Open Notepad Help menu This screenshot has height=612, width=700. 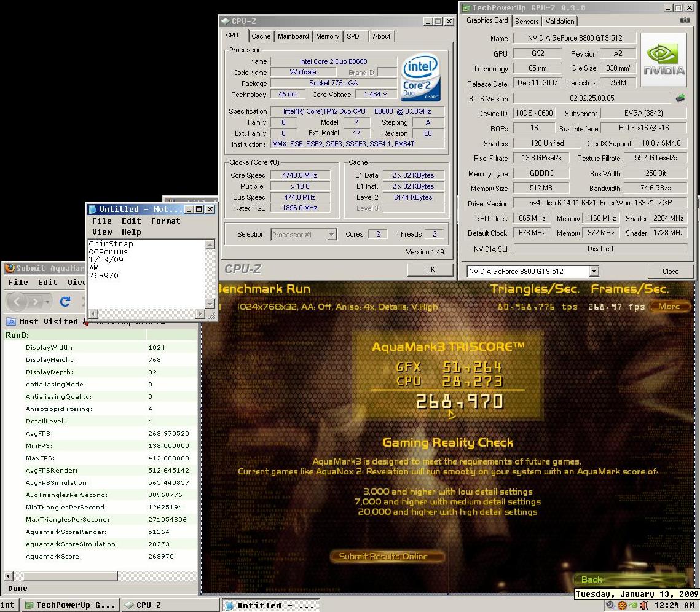(x=132, y=232)
